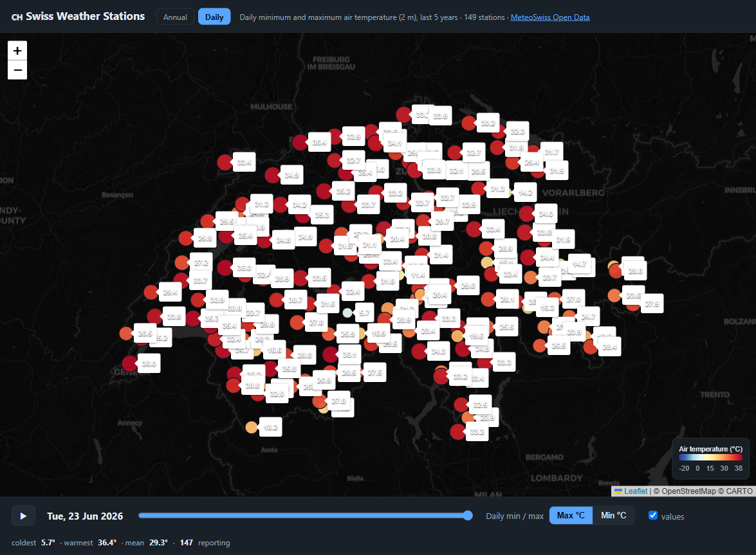
Task: Select the station marker labeled 33.2 in the far south
Action: click(458, 432)
